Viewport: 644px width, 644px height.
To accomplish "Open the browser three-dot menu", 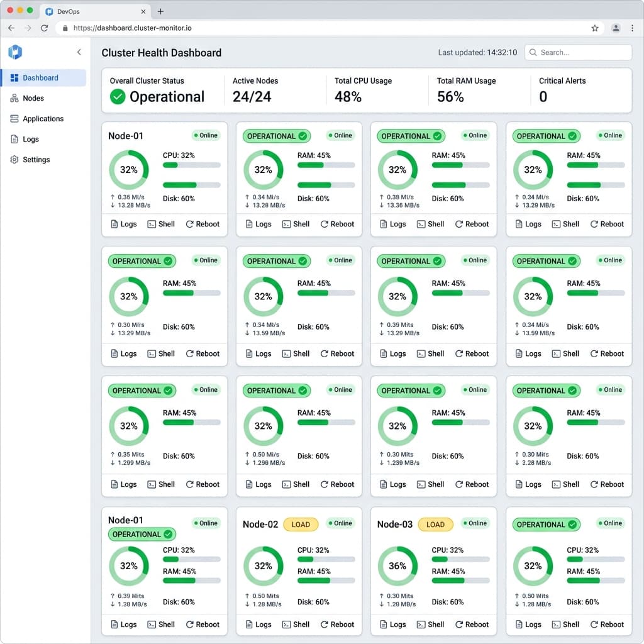I will click(x=632, y=28).
